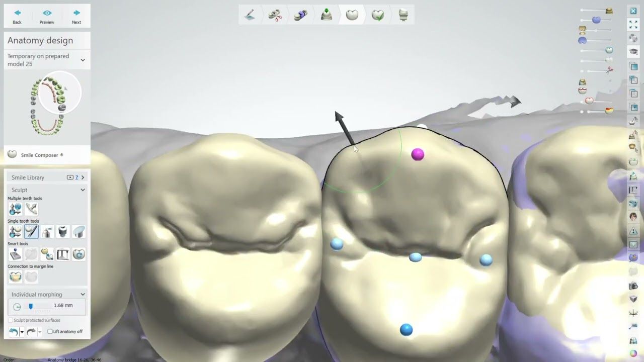Select the multiple teeth morphing arrow tool
644x362 pixels.
[31, 209]
